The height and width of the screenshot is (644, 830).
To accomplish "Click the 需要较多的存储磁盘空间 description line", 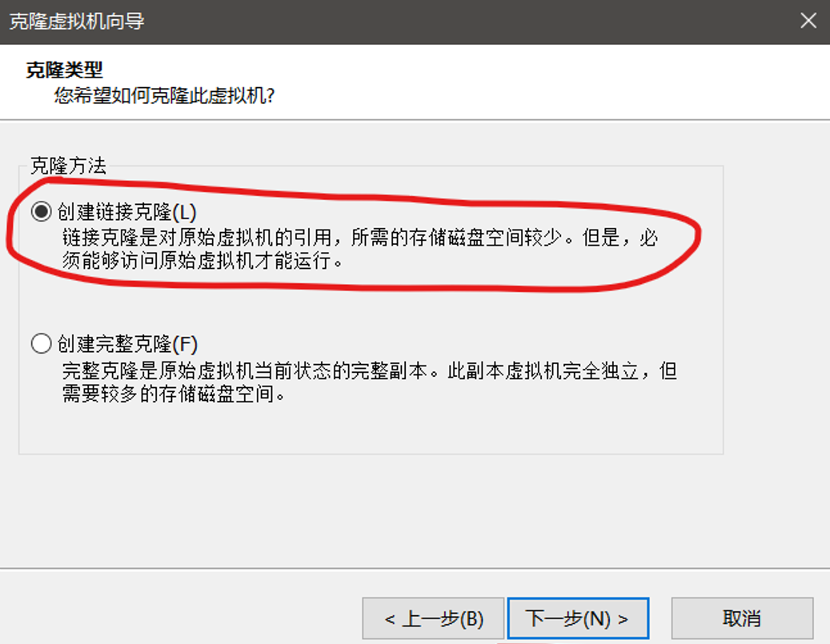I will coord(174,394).
